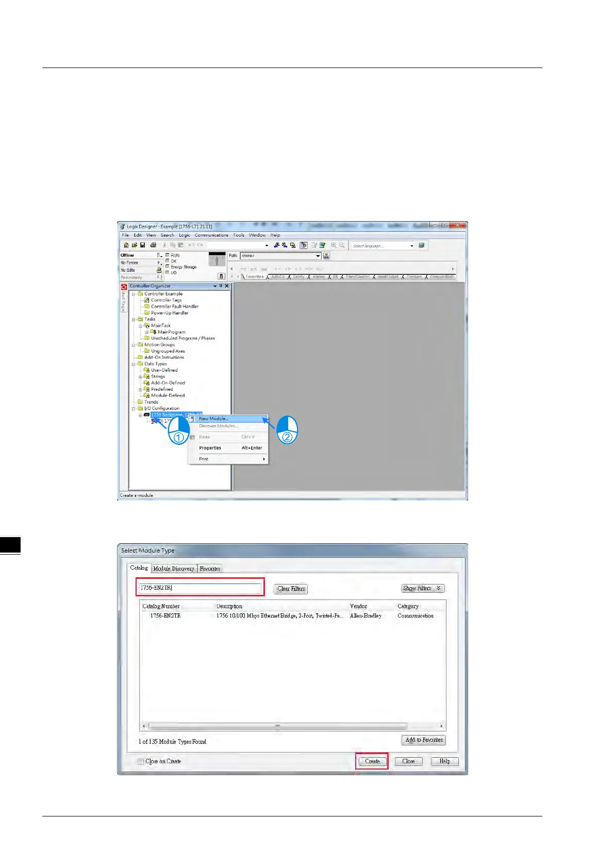Open the Communications menu
Screen dimensions: 614x868
211,235
